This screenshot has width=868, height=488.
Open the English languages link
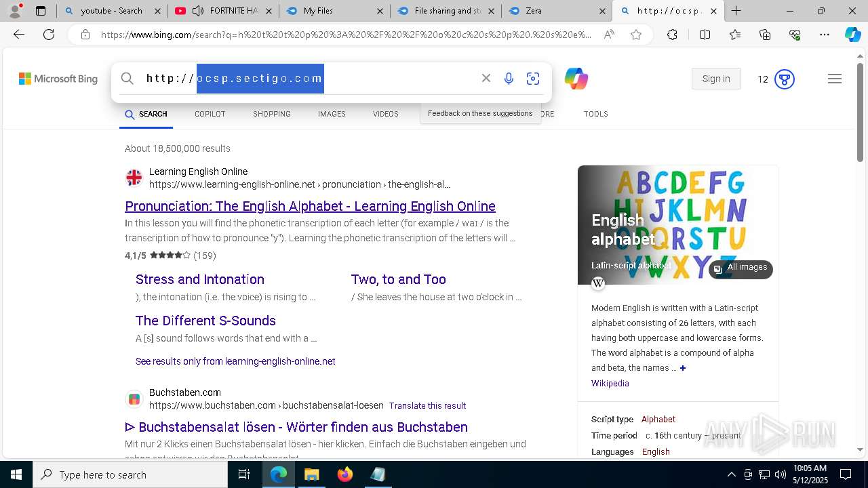[x=656, y=452]
